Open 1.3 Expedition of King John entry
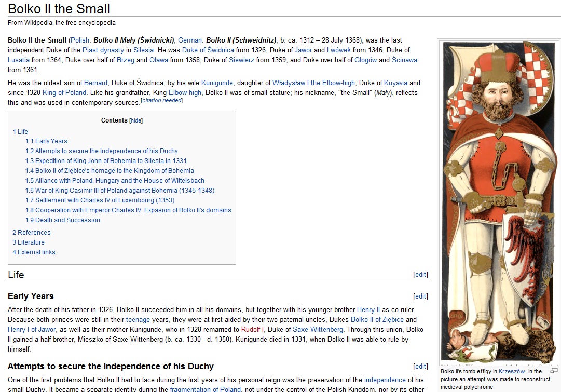Viewport: 561px width, 392px height. [x=106, y=161]
